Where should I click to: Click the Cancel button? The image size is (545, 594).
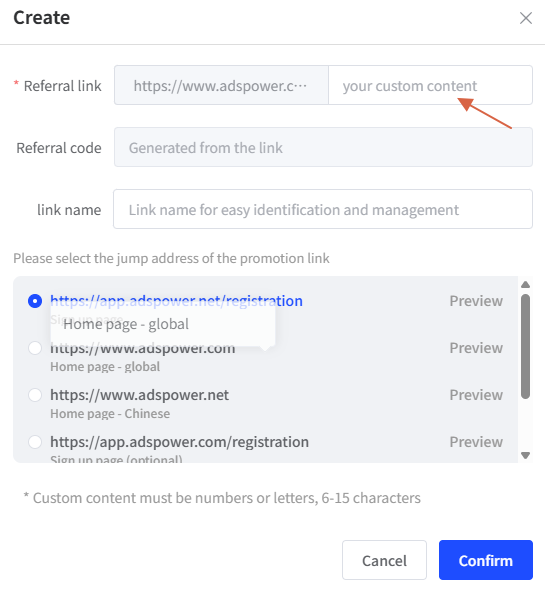click(384, 560)
